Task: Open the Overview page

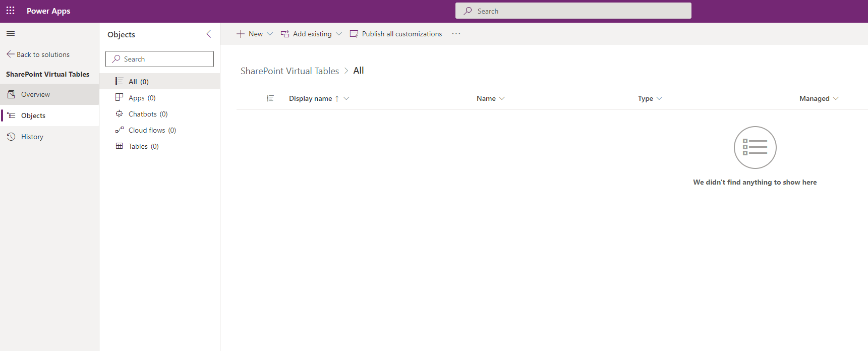Action: [x=35, y=94]
